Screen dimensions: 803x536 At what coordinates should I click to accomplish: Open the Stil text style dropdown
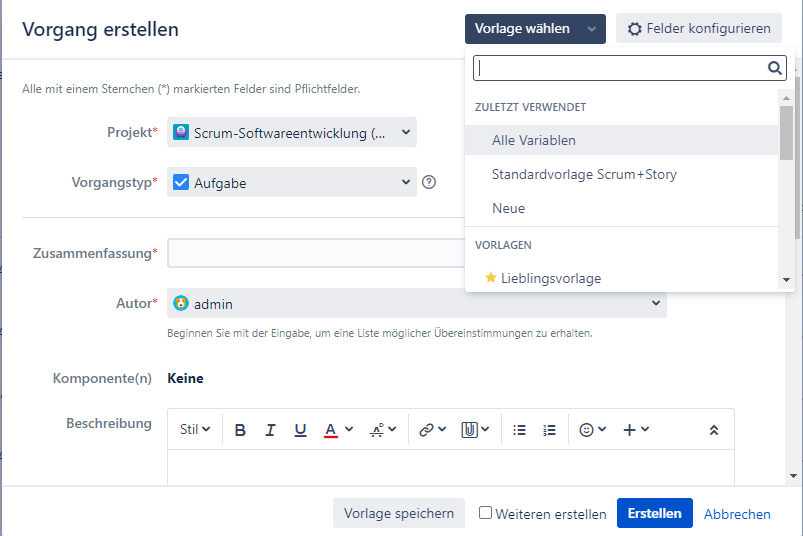pos(195,430)
